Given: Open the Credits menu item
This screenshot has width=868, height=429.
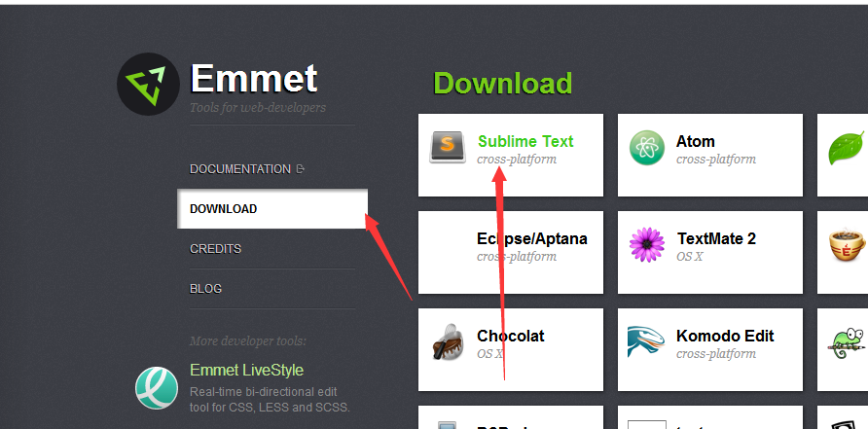Looking at the screenshot, I should click(x=215, y=248).
